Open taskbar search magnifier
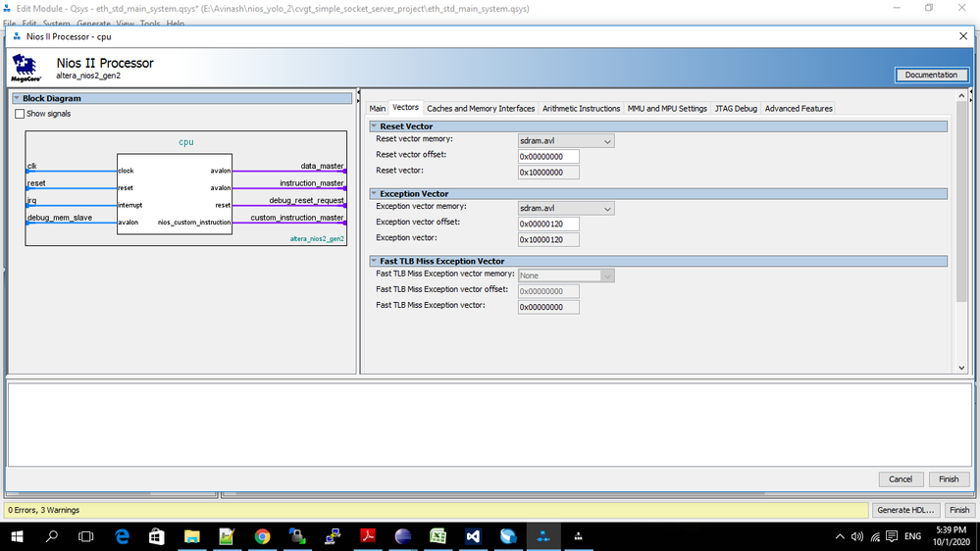This screenshot has height=551, width=980. tap(52, 536)
